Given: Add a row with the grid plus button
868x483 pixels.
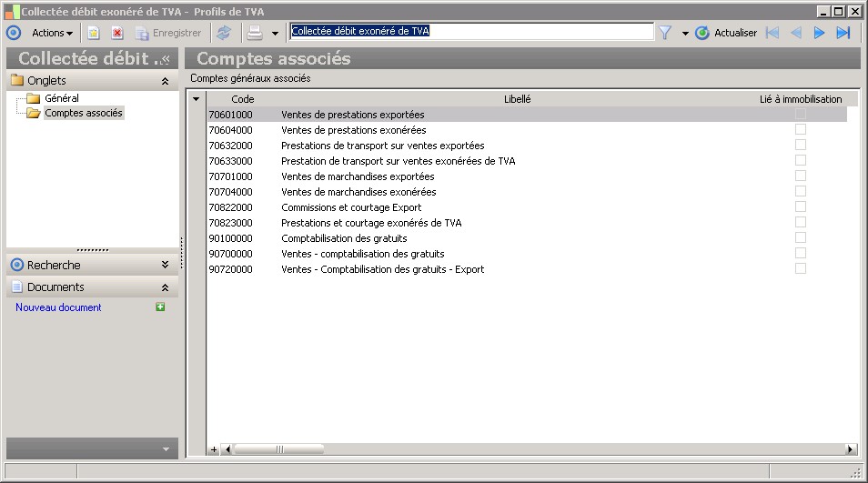Looking at the screenshot, I should (x=214, y=449).
